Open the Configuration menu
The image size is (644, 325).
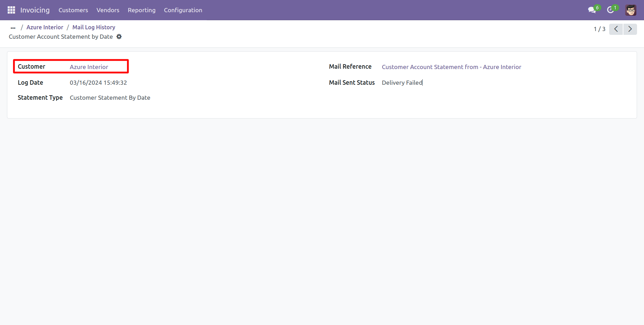(183, 10)
